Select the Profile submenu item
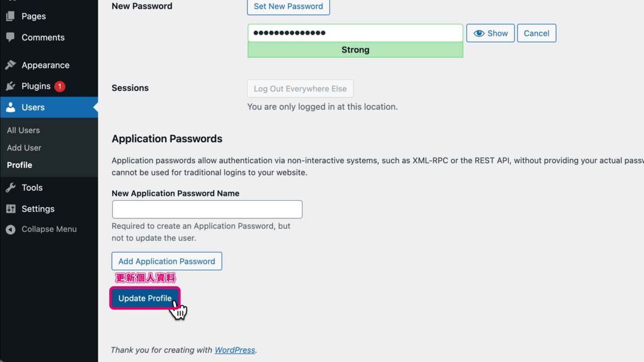 20,165
